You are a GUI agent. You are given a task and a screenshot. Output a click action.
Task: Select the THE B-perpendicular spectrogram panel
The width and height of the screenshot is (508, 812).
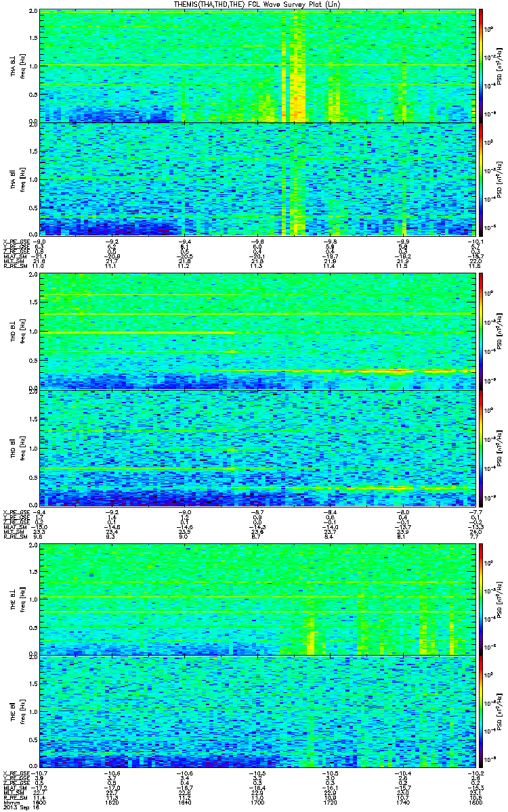tap(257, 599)
